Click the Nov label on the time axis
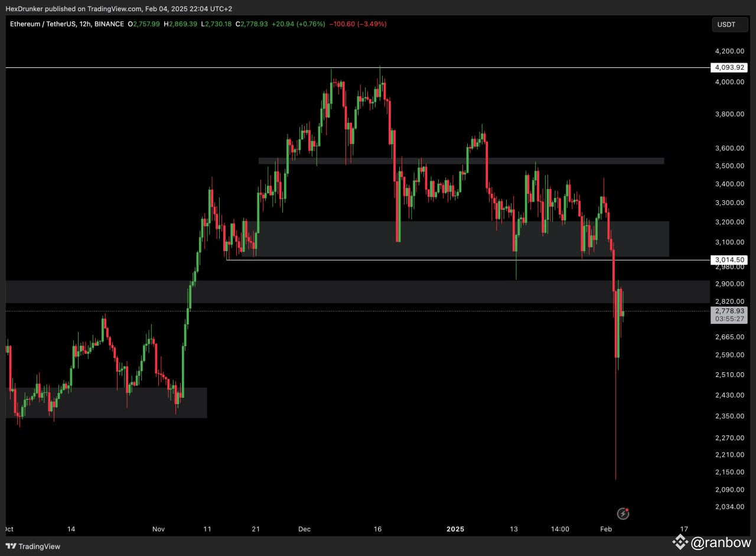The width and height of the screenshot is (756, 556). pyautogui.click(x=159, y=529)
